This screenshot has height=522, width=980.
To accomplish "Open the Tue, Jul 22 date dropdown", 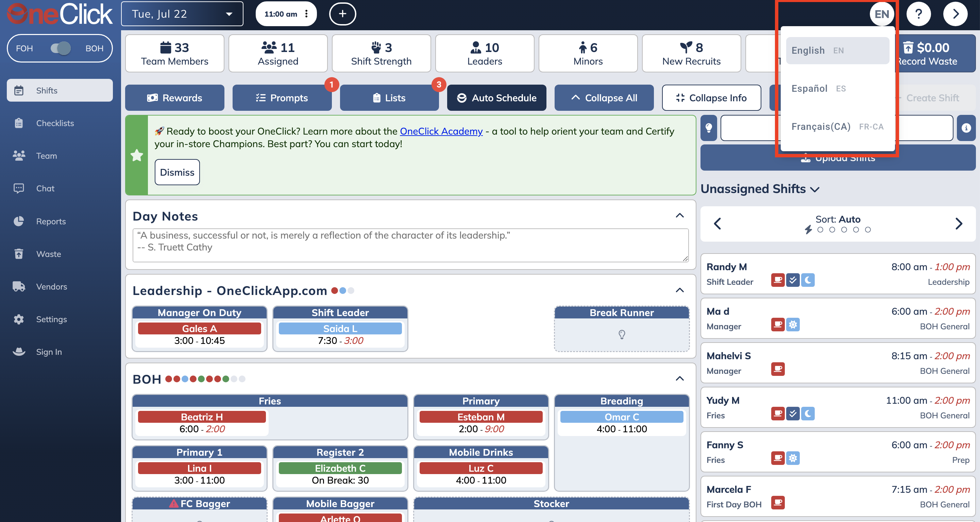I will pyautogui.click(x=182, y=14).
